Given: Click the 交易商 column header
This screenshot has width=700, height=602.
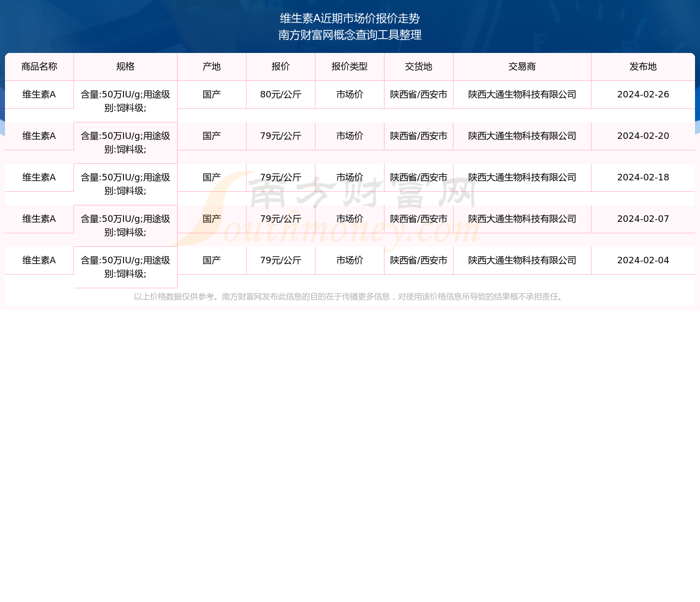Looking at the screenshot, I should pos(522,66).
